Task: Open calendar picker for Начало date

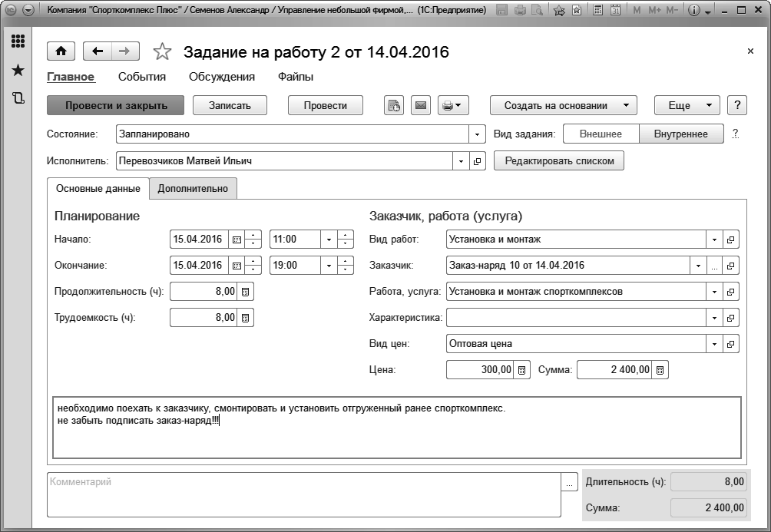Action: [237, 240]
